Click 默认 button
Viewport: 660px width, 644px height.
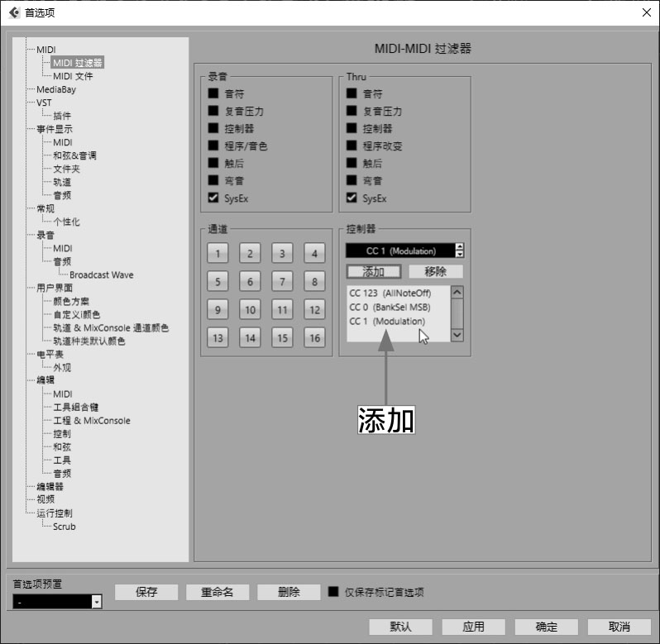400,627
